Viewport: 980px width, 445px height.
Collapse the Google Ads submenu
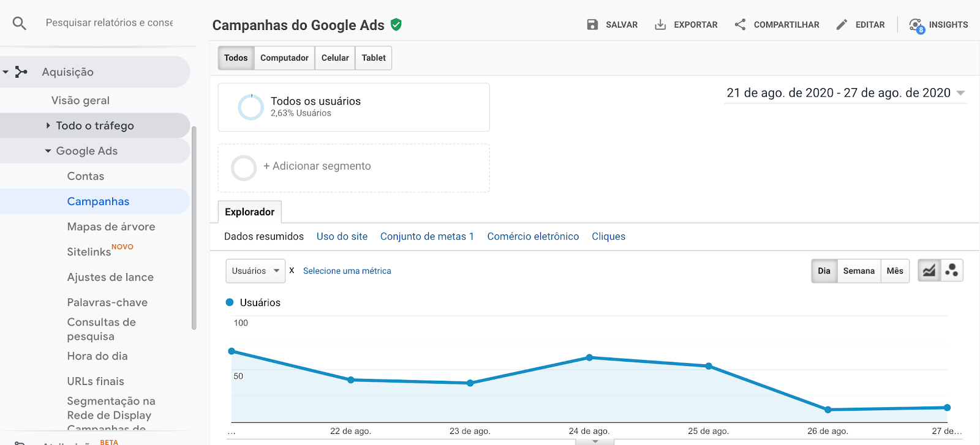click(48, 151)
